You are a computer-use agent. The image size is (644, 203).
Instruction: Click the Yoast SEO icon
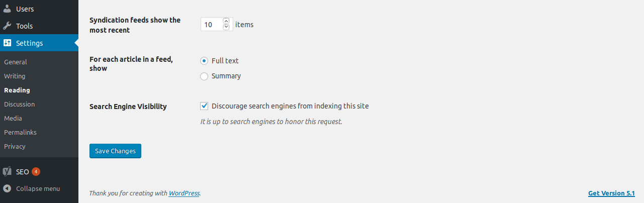coord(8,171)
